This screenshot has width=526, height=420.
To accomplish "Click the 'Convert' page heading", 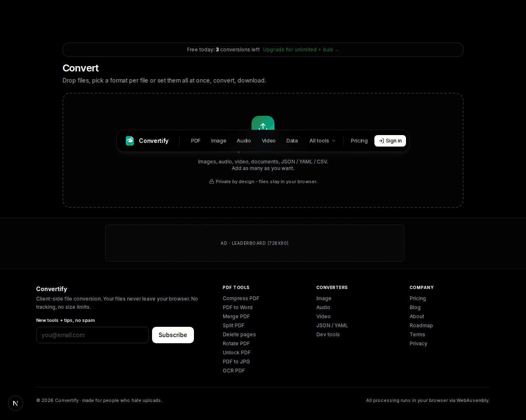I will click(x=81, y=68).
